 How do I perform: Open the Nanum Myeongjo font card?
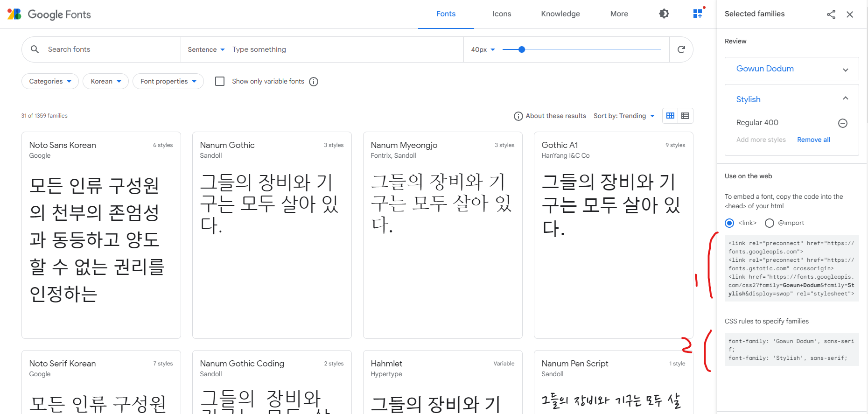[442, 235]
